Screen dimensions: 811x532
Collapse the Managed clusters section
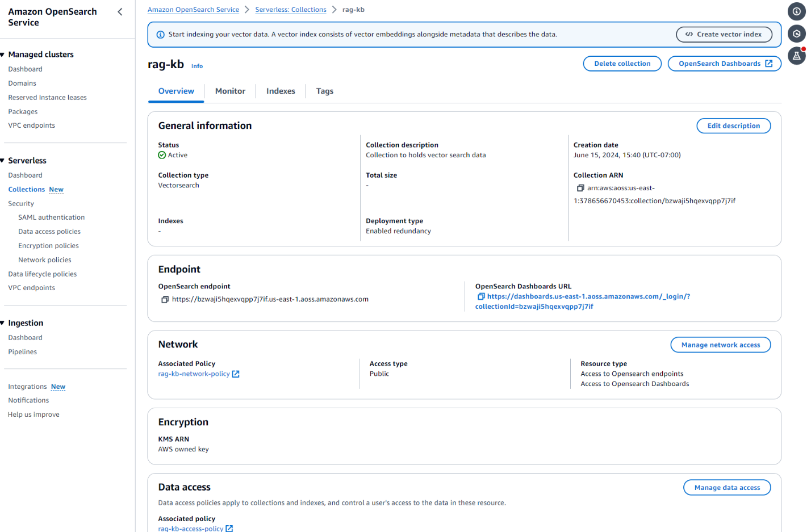[3, 55]
